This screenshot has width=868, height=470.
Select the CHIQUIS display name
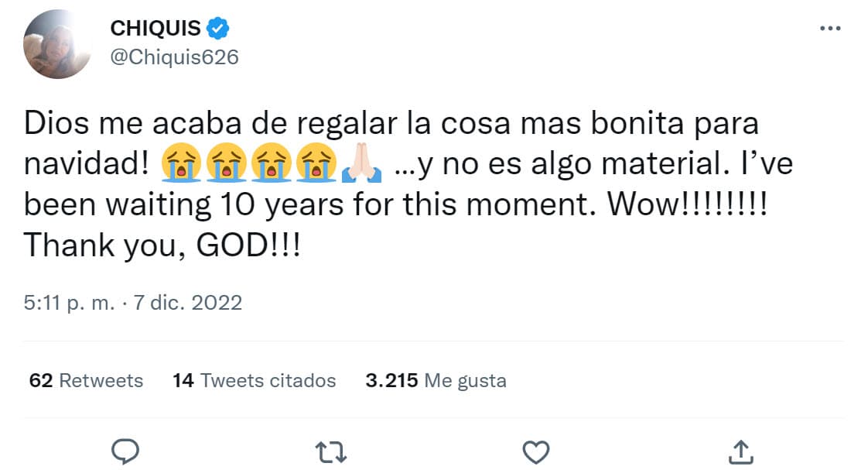(153, 27)
